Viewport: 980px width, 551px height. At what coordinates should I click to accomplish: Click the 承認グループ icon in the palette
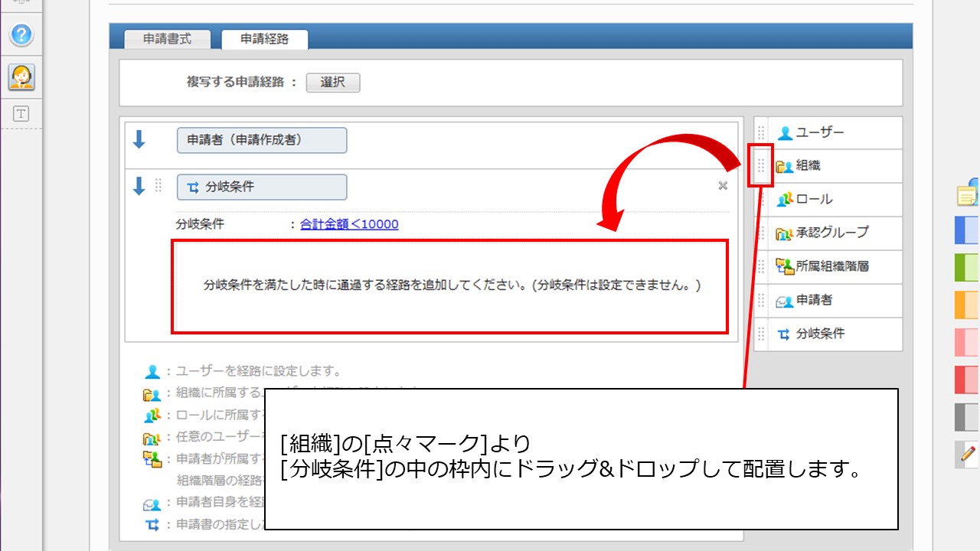(x=784, y=233)
